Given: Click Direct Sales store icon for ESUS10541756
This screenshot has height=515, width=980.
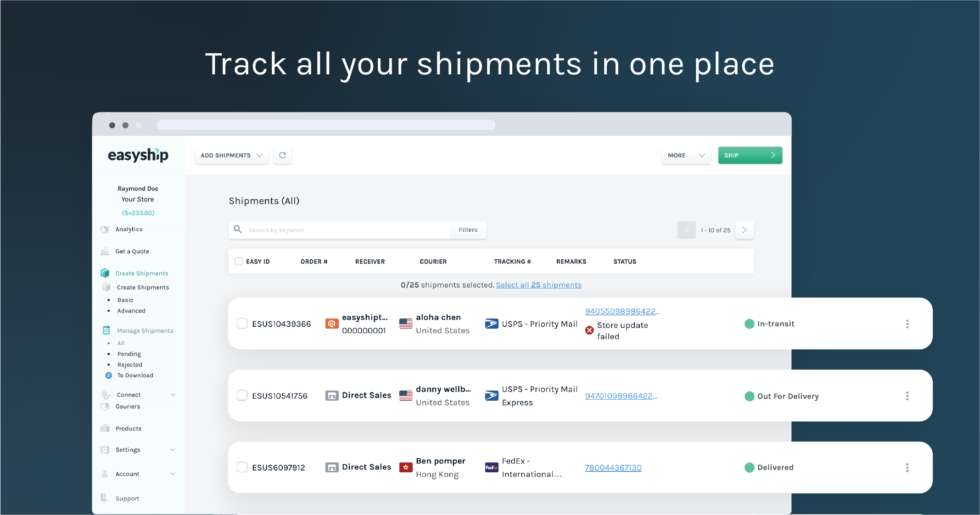Looking at the screenshot, I should 331,395.
